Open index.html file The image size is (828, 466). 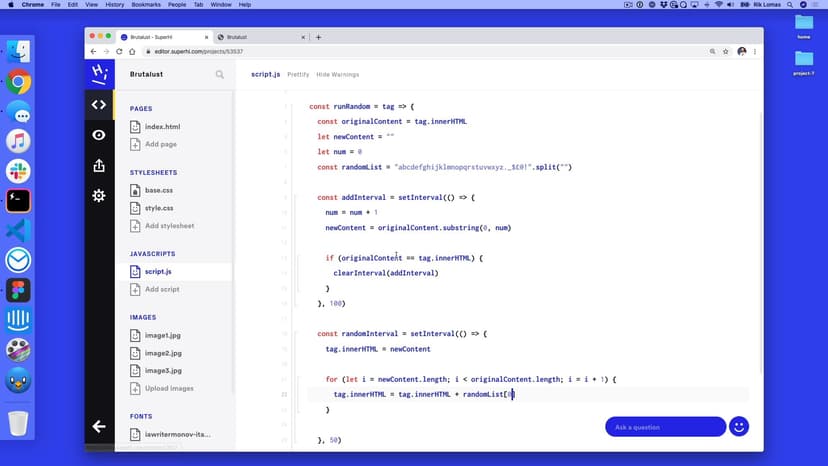[x=162, y=127]
